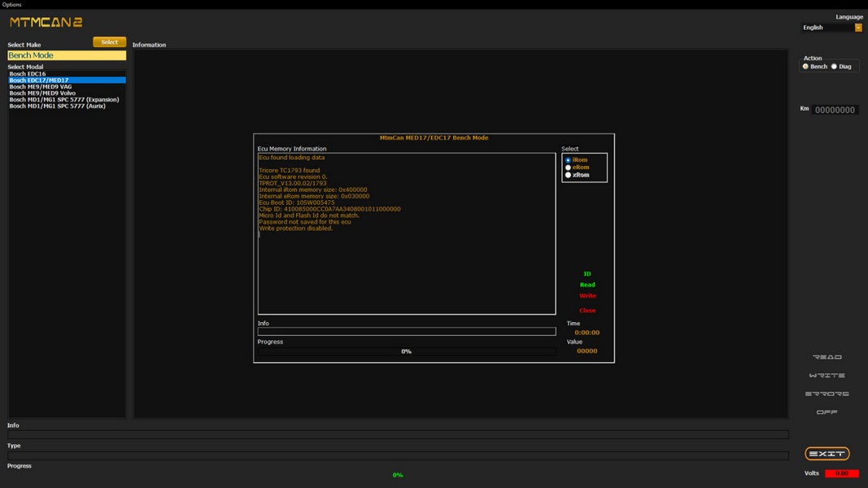Select Bosch ME9/MED9 Volvo model
868x488 pixels.
click(x=67, y=93)
